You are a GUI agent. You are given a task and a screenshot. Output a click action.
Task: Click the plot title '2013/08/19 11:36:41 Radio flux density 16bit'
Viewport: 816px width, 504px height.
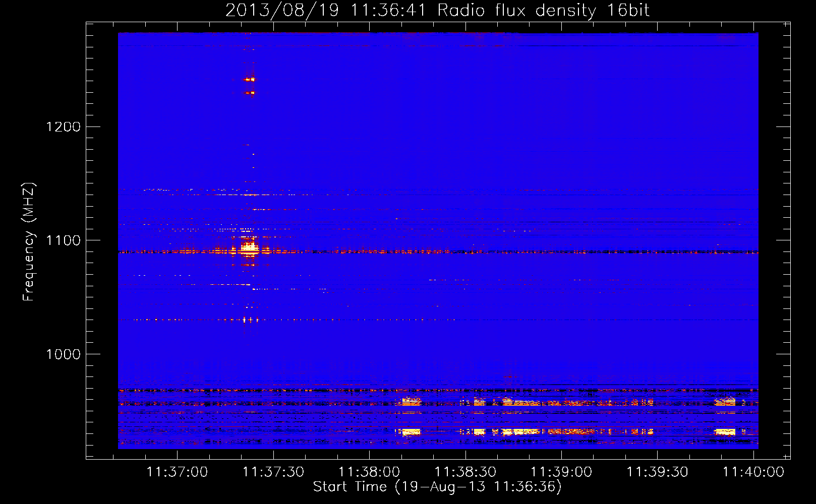click(437, 10)
